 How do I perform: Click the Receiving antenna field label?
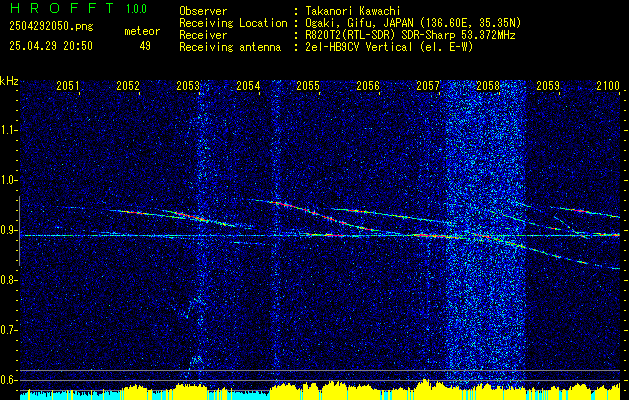point(230,47)
